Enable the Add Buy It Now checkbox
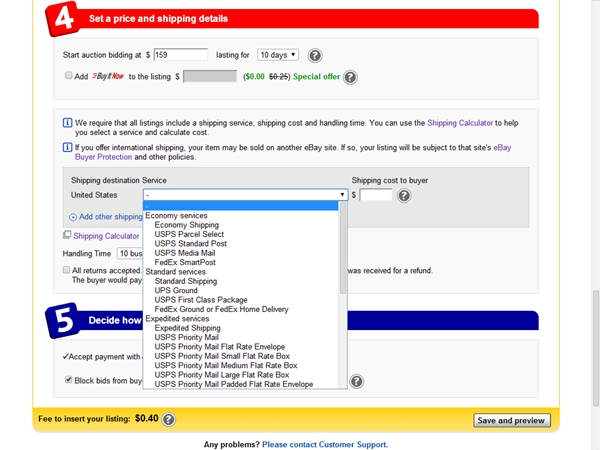Image resolution: width=600 pixels, height=450 pixels. (x=68, y=75)
